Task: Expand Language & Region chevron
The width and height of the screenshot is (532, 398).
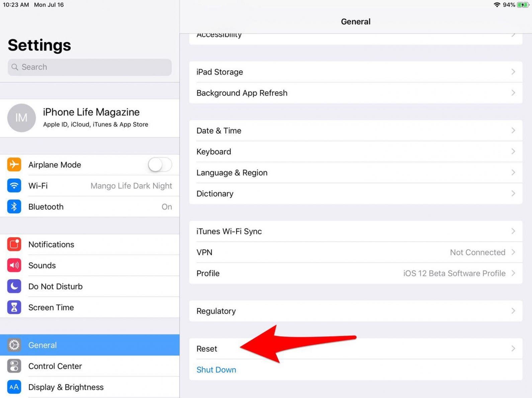Action: pos(513,172)
